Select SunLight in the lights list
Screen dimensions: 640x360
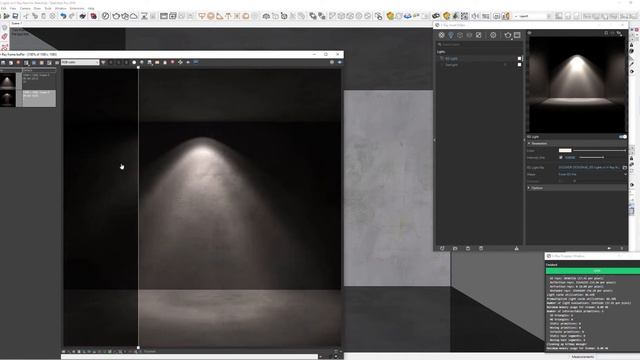point(451,64)
